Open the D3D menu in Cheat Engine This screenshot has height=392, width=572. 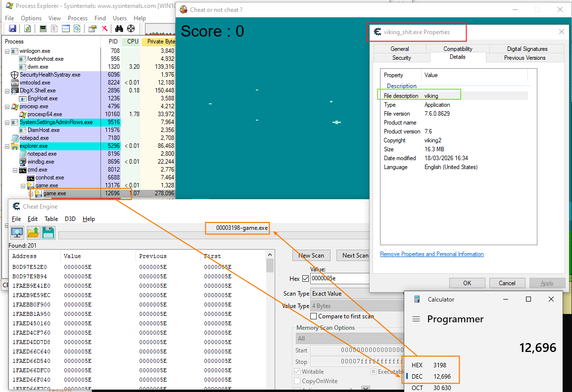[x=70, y=219]
